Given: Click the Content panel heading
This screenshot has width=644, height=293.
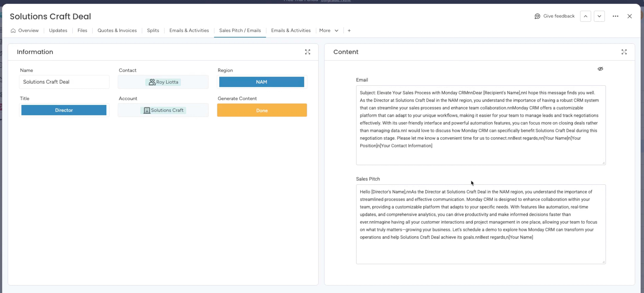Looking at the screenshot, I should pyautogui.click(x=346, y=52).
